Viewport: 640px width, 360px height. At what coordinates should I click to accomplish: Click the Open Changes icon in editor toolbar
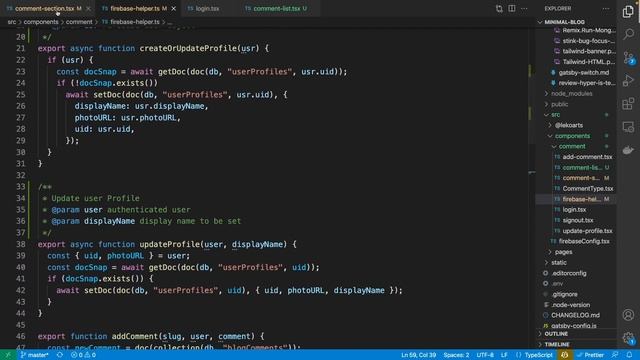point(499,9)
